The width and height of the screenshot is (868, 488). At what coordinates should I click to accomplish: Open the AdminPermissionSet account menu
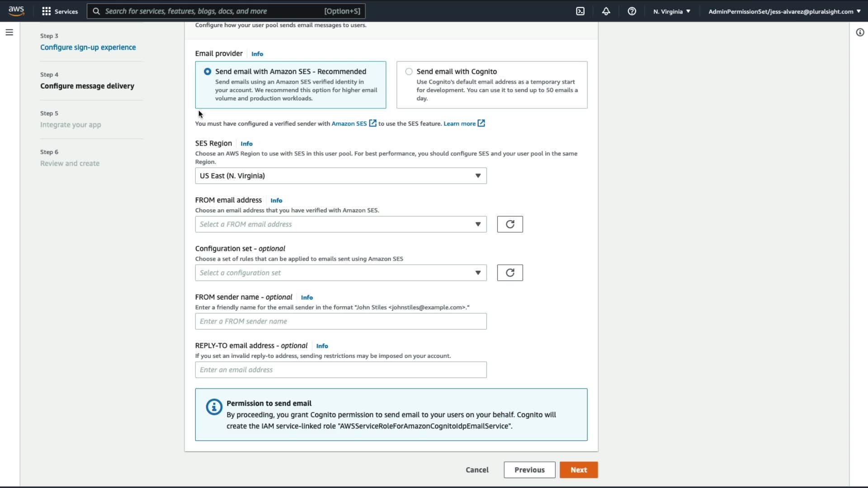[784, 11]
